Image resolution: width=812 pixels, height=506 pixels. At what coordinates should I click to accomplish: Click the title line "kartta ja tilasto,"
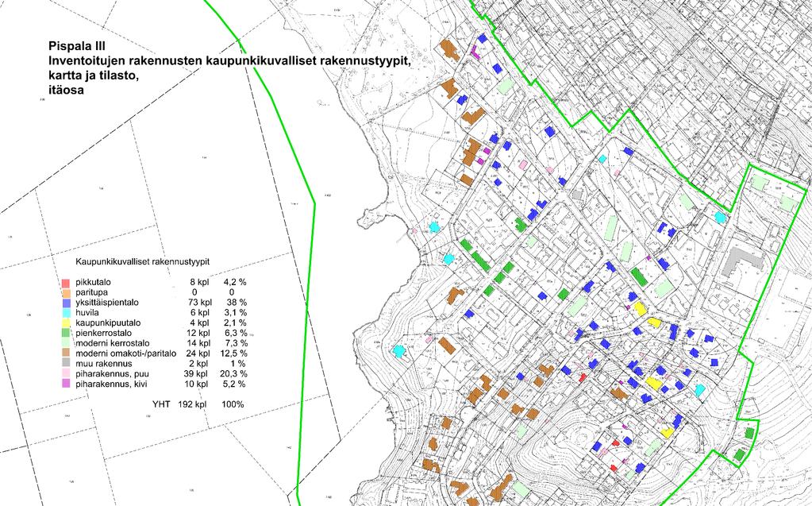click(94, 75)
